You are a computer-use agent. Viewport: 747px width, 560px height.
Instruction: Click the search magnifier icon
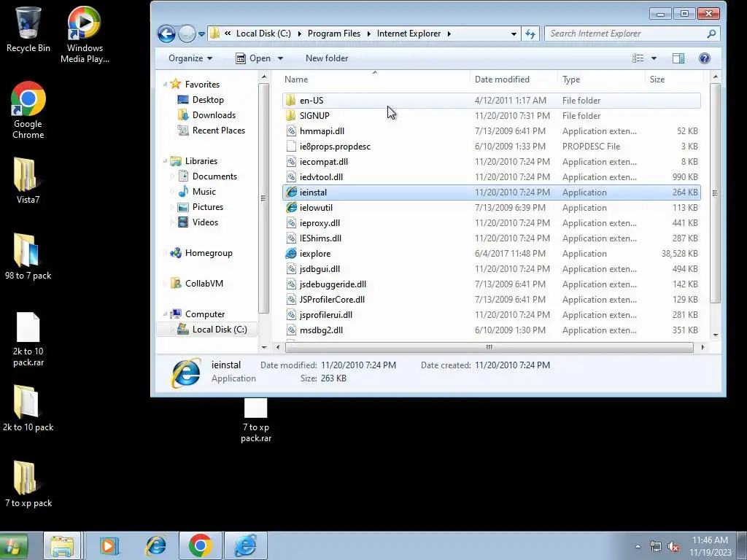[711, 34]
